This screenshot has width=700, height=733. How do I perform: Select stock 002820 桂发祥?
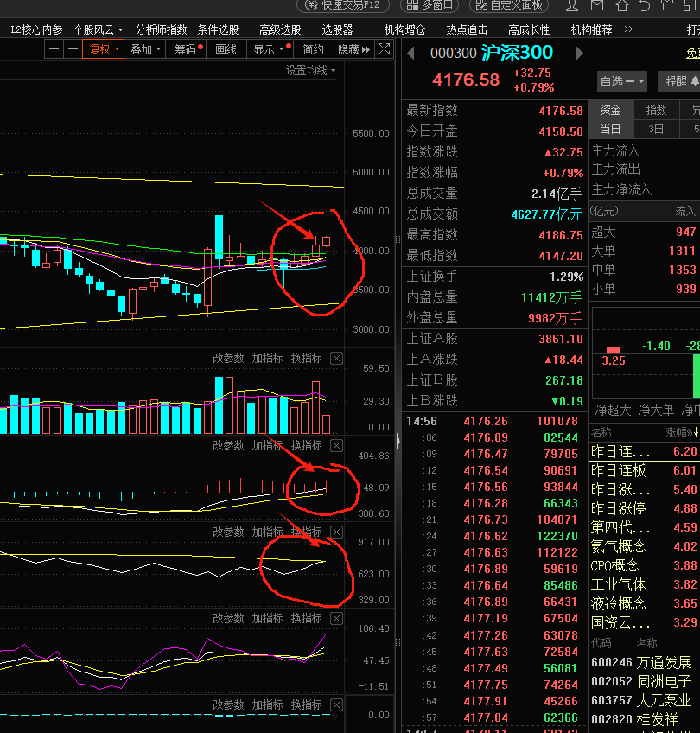tap(644, 719)
